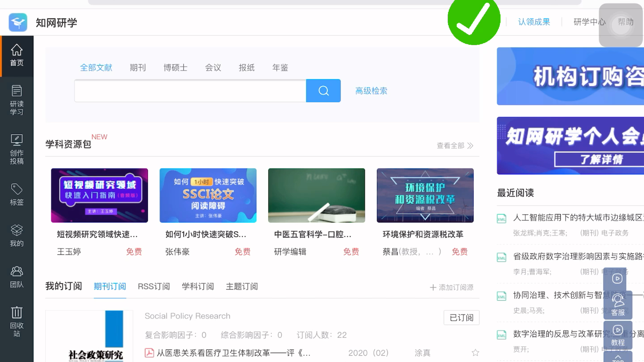Open the 环境保护和资源税改革 thumbnail

[x=425, y=195]
